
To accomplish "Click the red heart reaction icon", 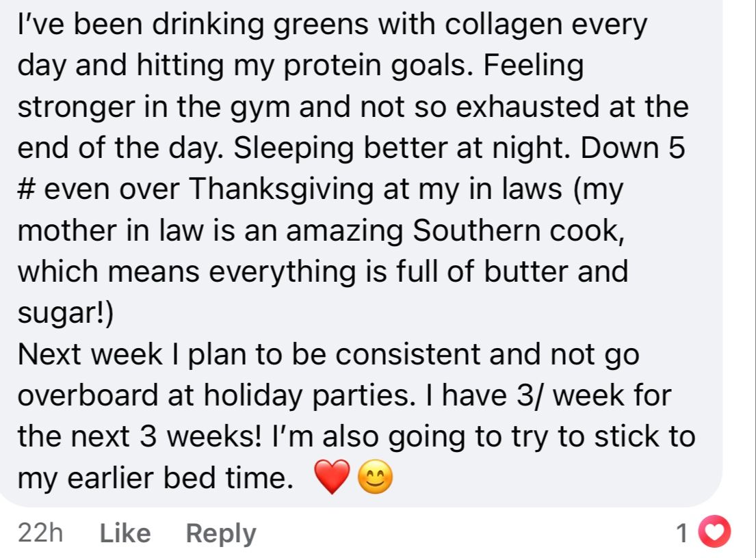I will tap(714, 531).
